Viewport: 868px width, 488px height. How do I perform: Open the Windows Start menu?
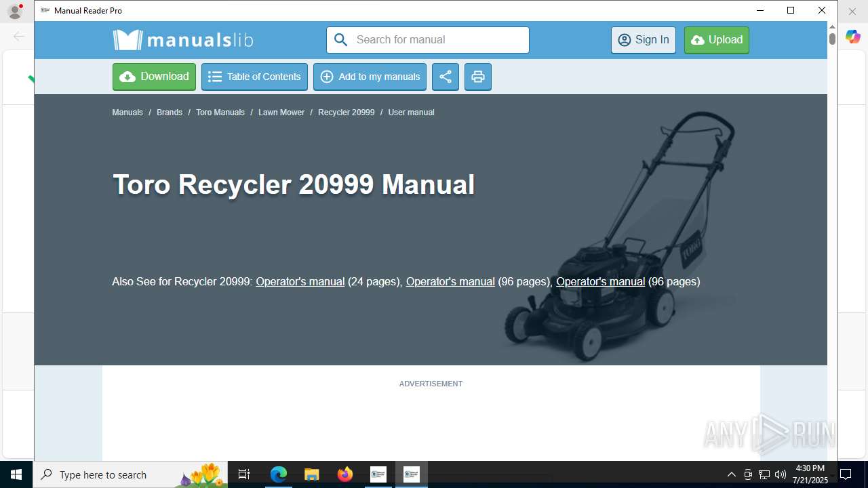[16, 474]
